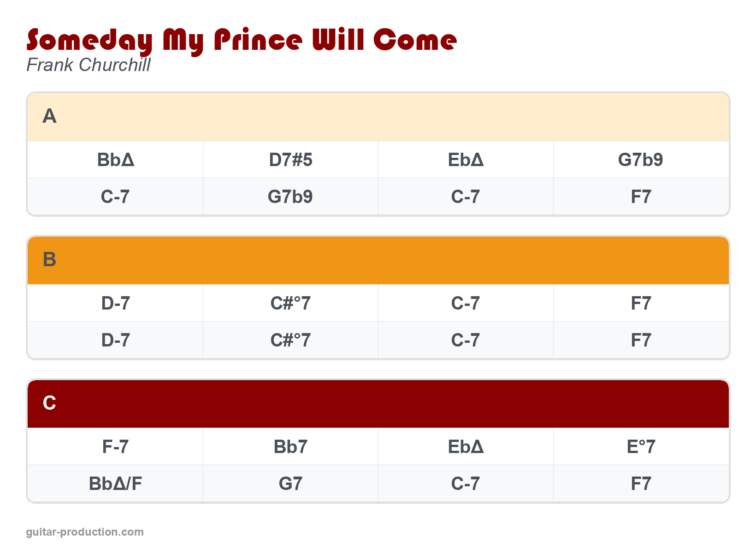Click the F-7 chord cell
Viewport: 756px width, 549px height.
tap(115, 447)
